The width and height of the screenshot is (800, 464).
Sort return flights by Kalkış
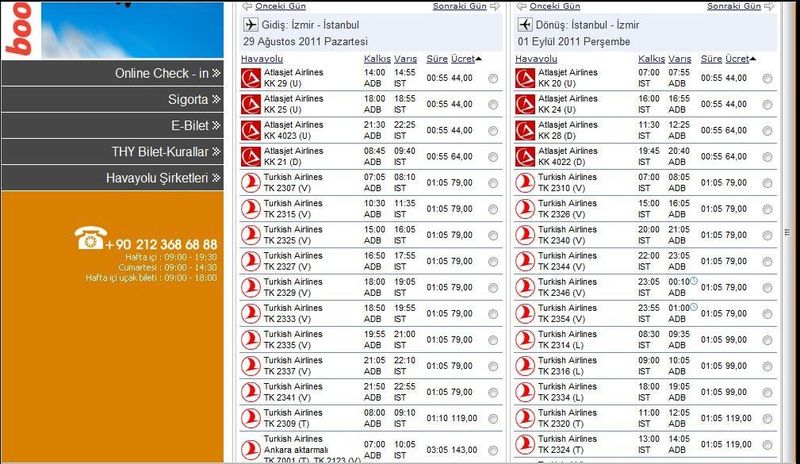[652, 59]
